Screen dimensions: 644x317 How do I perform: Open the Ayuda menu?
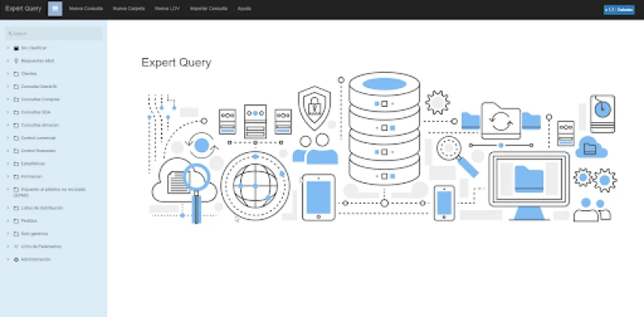[244, 10]
